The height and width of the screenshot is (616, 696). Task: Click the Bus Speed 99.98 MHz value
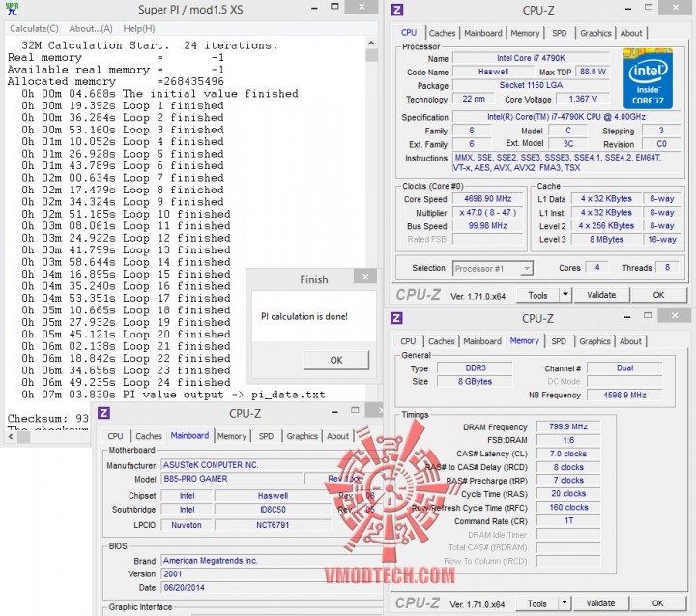pos(487,225)
